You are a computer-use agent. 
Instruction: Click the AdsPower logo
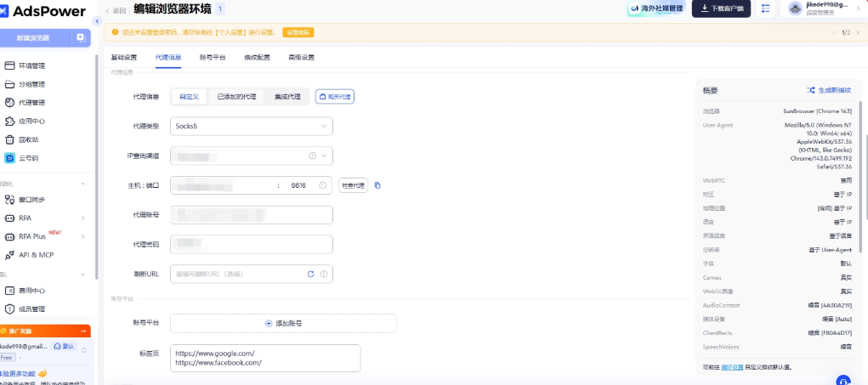(43, 11)
